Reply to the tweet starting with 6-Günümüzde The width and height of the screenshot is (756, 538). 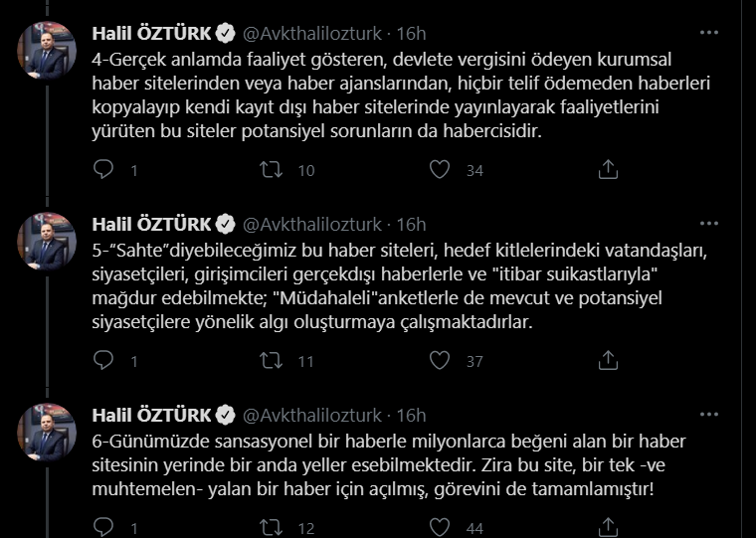[x=103, y=527]
